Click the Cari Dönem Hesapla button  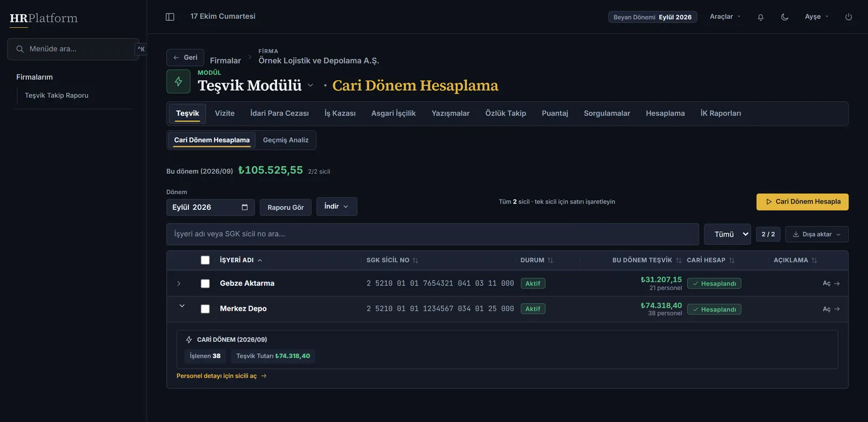coord(802,202)
